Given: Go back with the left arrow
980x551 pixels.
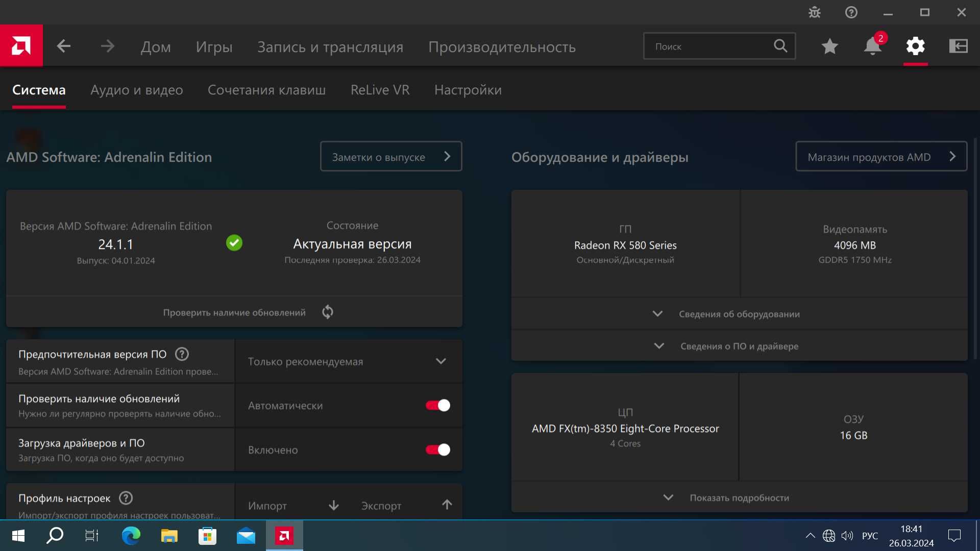Looking at the screenshot, I should (63, 46).
